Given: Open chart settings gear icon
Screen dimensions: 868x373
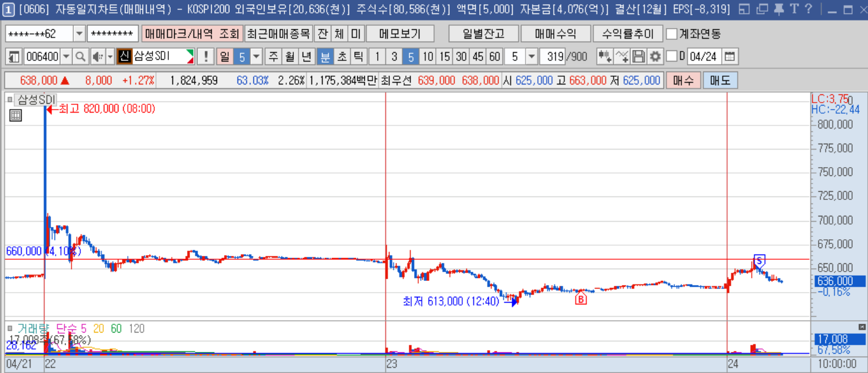Looking at the screenshot, I should (x=655, y=57).
